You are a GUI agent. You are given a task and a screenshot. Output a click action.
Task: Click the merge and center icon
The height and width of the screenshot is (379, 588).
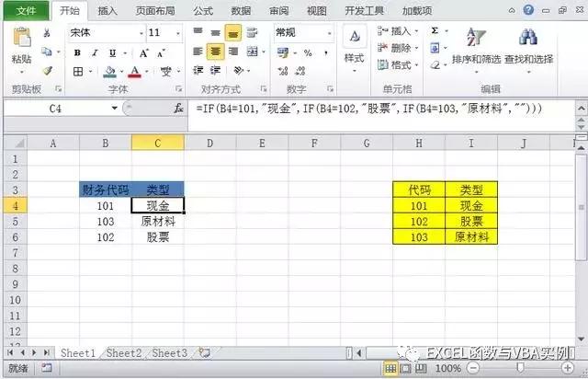pyautogui.click(x=253, y=52)
